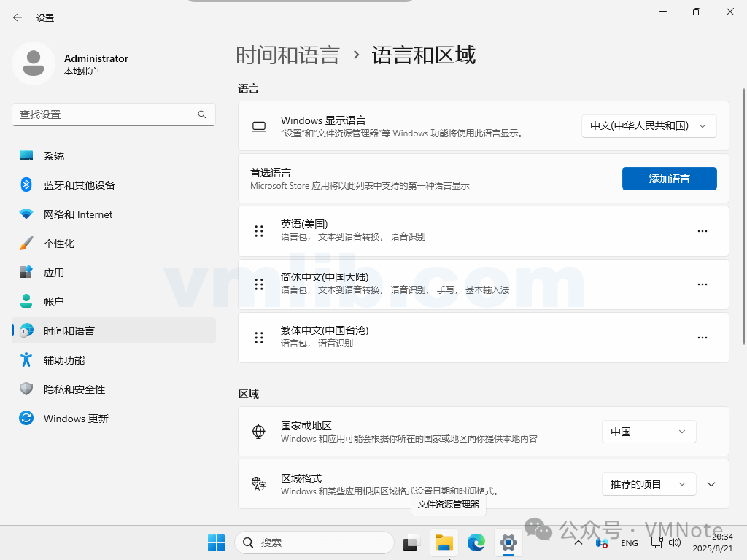Click the 时间和语言 breadcrumb link
The height and width of the screenshot is (560, 747).
288,55
